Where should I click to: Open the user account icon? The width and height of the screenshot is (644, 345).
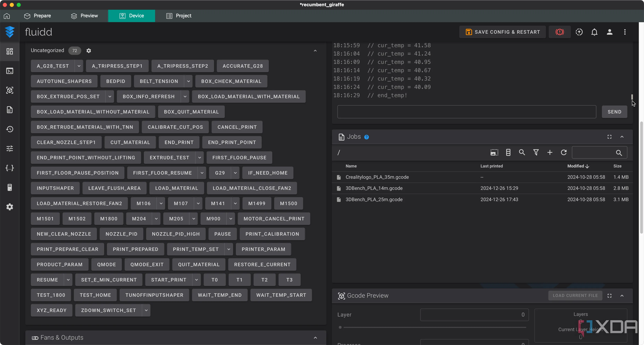[x=610, y=32]
